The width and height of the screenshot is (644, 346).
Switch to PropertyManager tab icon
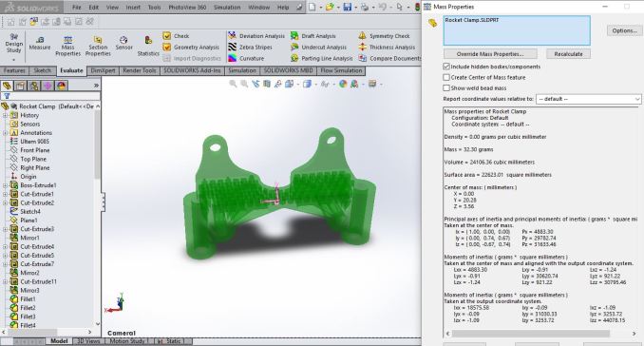click(x=21, y=86)
